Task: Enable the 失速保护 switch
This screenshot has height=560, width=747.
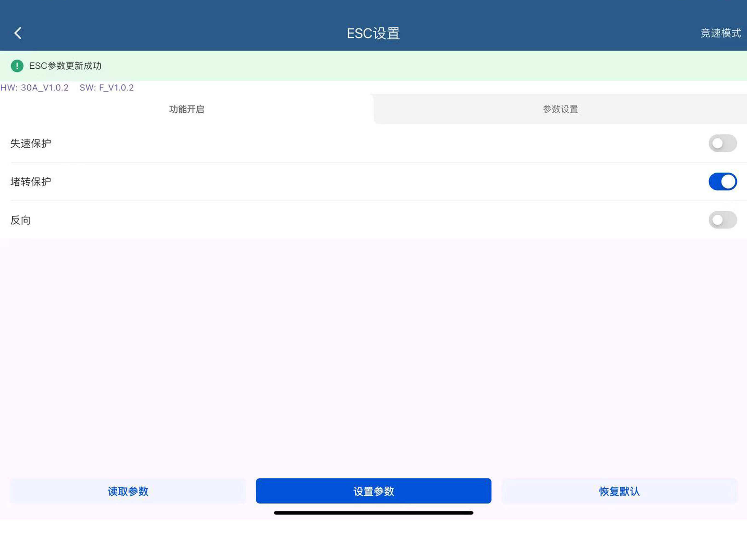Action: coord(723,143)
